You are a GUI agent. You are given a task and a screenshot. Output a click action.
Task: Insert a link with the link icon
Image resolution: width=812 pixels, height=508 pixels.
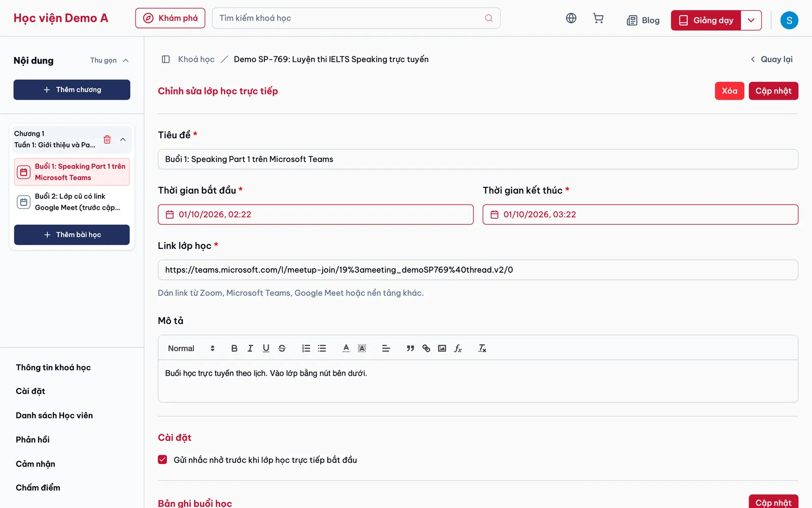point(426,348)
